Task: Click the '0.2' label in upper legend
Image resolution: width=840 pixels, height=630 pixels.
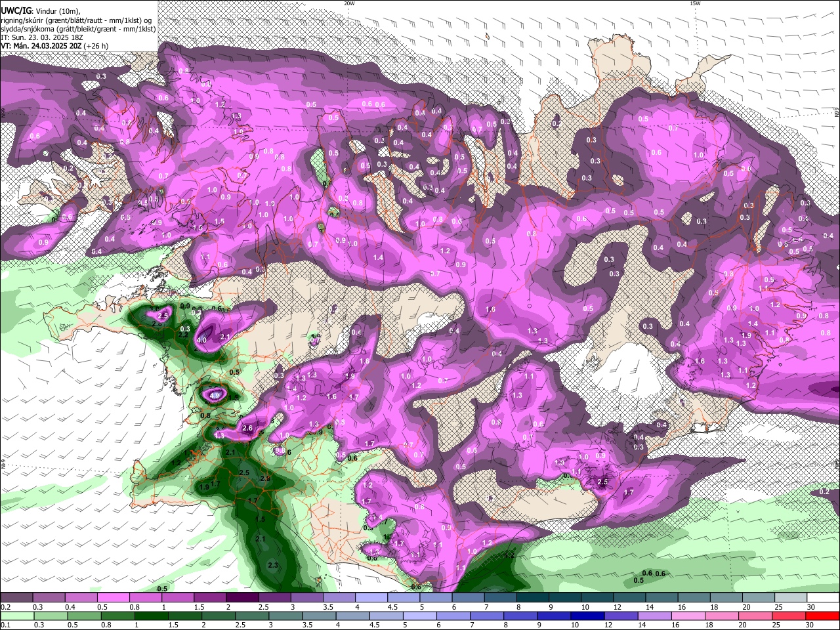Action: click(x=5, y=607)
